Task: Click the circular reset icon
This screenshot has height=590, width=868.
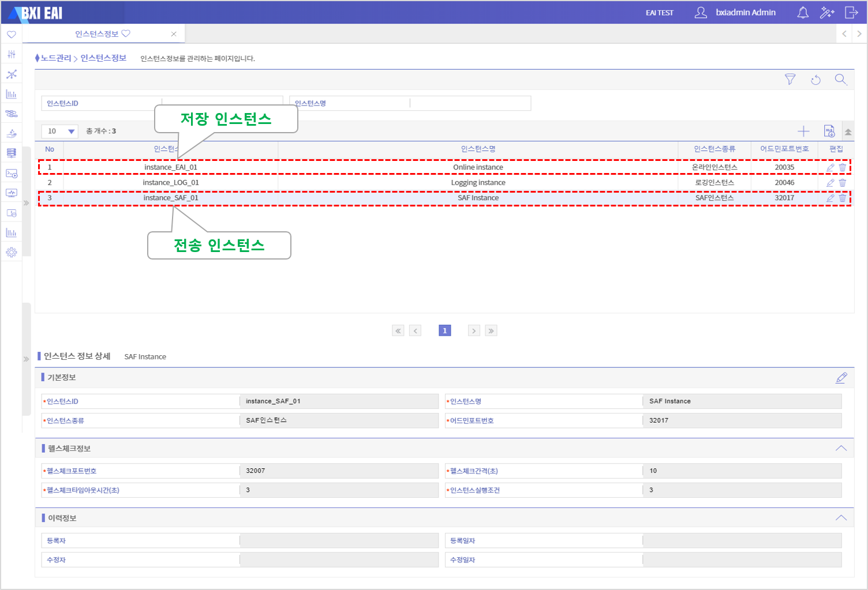Action: pyautogui.click(x=815, y=80)
